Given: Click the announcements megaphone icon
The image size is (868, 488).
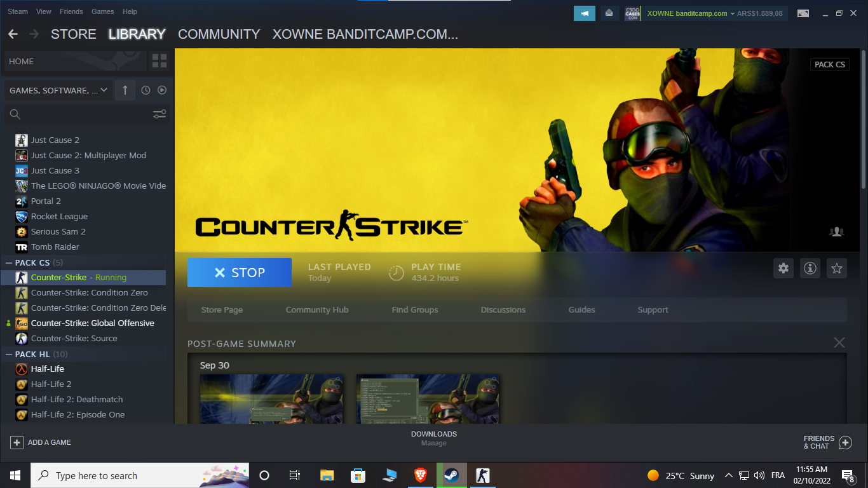Looking at the screenshot, I should pyautogui.click(x=585, y=13).
